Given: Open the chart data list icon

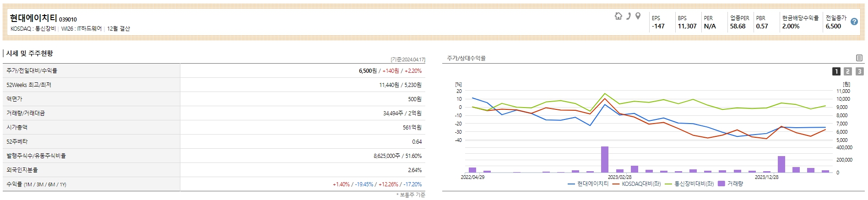Looking at the screenshot, I should (x=859, y=58).
